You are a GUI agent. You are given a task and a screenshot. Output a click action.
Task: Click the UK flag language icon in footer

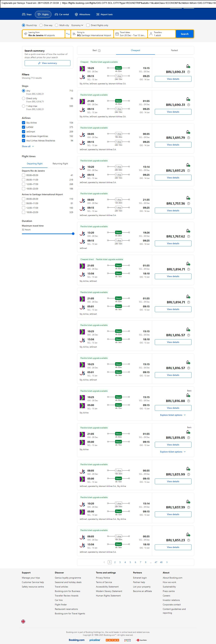pos(23,621)
